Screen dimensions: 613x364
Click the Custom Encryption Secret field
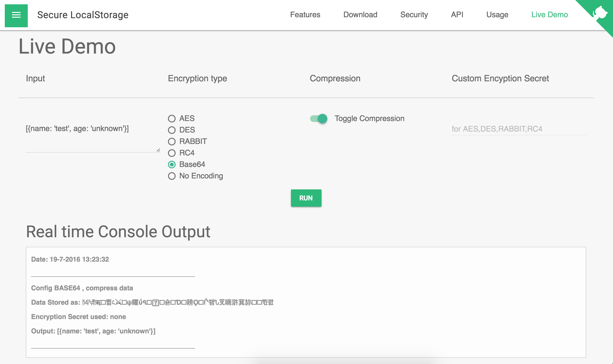coord(518,129)
